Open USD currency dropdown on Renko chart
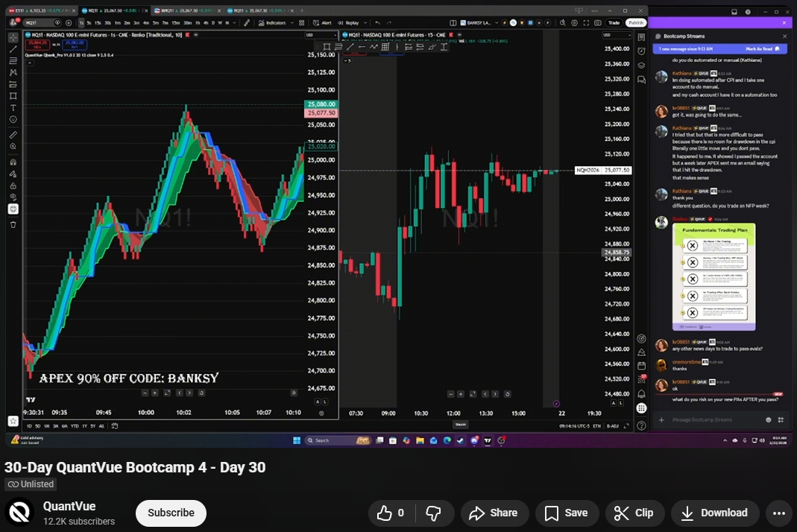797x532 pixels. coord(321,35)
